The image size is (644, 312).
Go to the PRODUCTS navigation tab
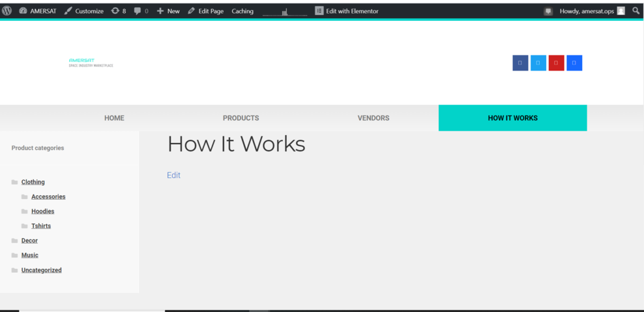click(x=241, y=118)
